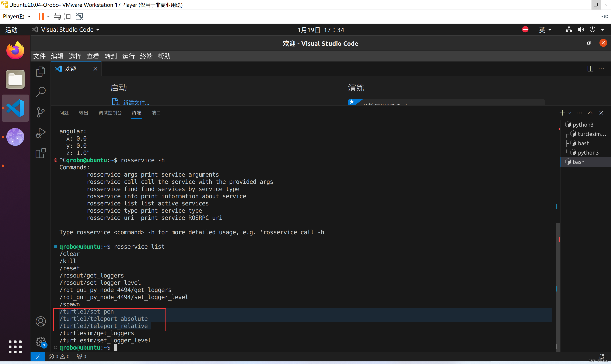This screenshot has width=611, height=364.
Task: Click the terminal prompt input cursor
Action: click(115, 347)
